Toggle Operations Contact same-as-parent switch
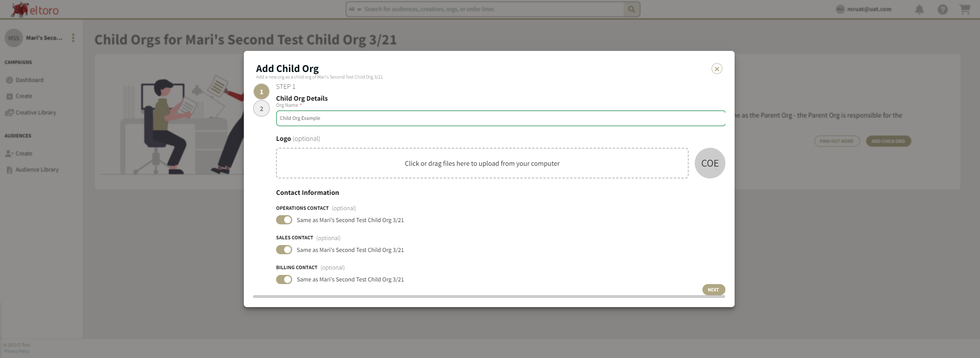 click(284, 220)
